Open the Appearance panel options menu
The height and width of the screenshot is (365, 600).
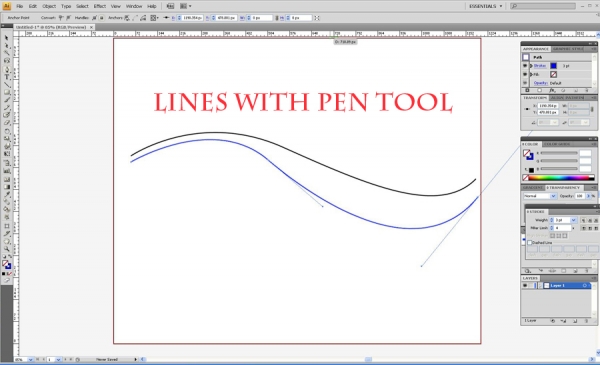pos(594,49)
